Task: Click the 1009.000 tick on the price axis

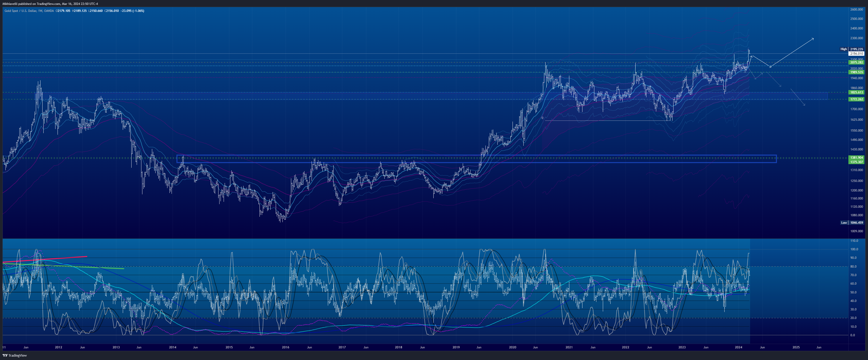Action: click(x=857, y=231)
